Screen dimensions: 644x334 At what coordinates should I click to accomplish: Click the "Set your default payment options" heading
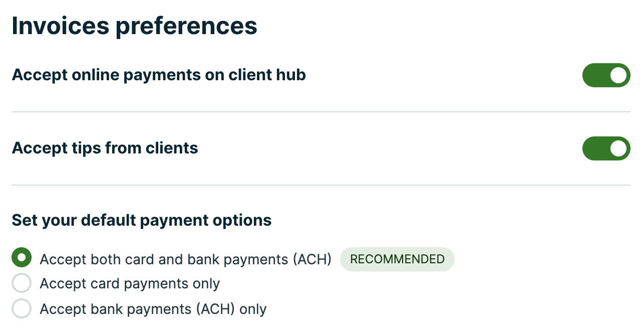(141, 220)
